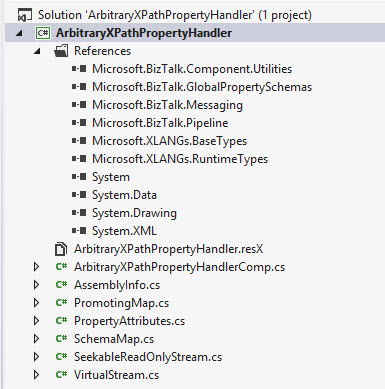Click reference icon next to System.XML
This screenshot has height=389, width=385.
[79, 231]
